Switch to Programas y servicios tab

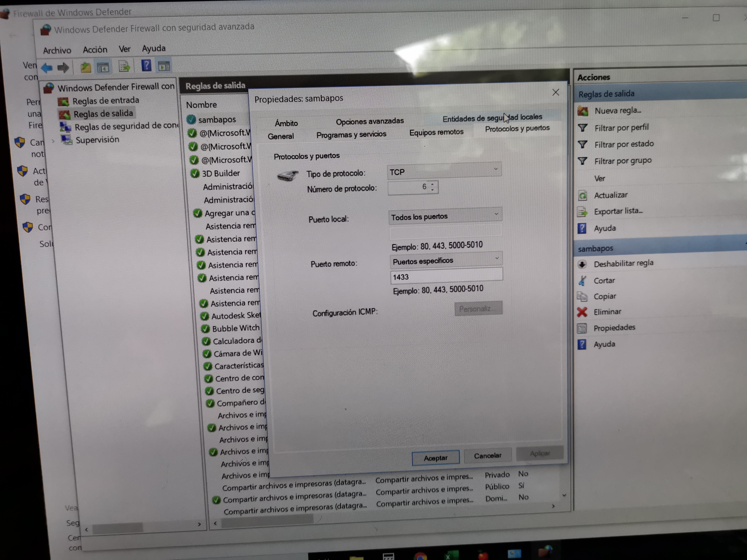click(351, 135)
